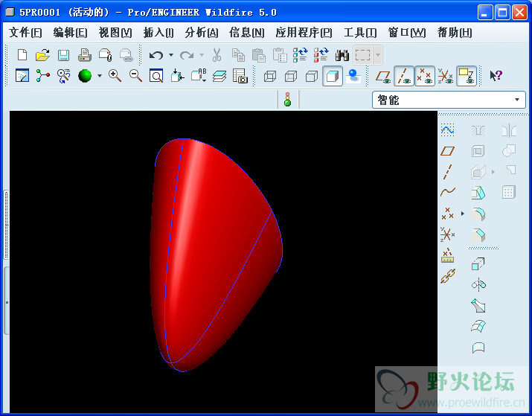Click the green sphere appearance icon

[x=85, y=76]
